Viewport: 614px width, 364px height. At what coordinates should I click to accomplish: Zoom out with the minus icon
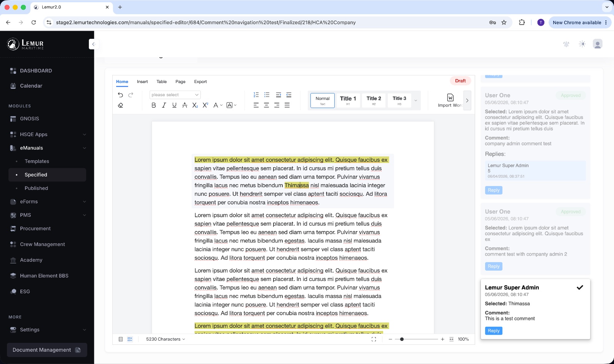[x=390, y=339]
